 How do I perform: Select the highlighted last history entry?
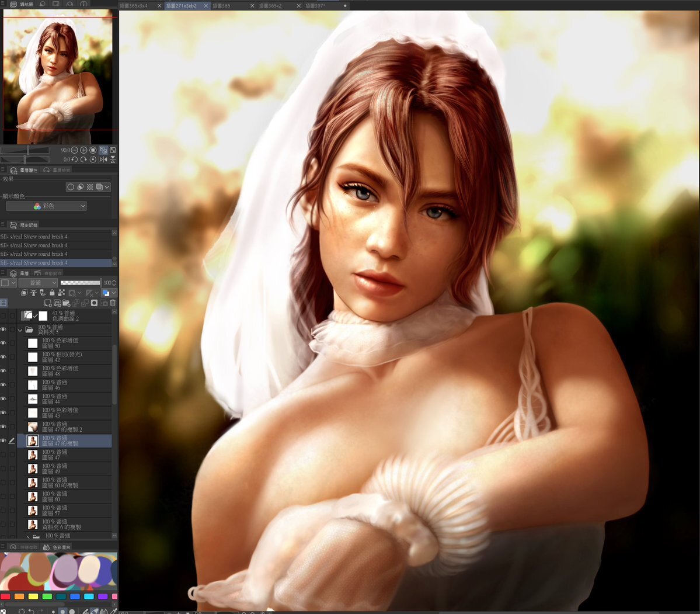tap(56, 263)
